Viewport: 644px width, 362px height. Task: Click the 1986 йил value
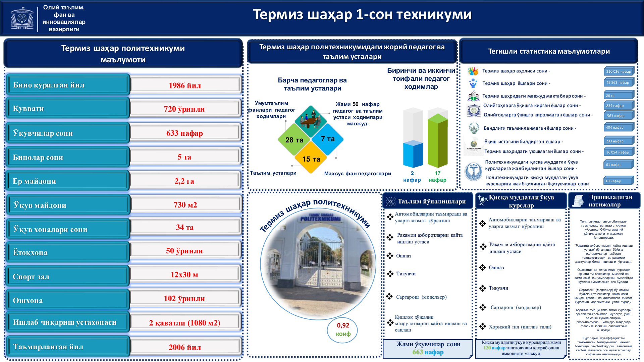(185, 85)
